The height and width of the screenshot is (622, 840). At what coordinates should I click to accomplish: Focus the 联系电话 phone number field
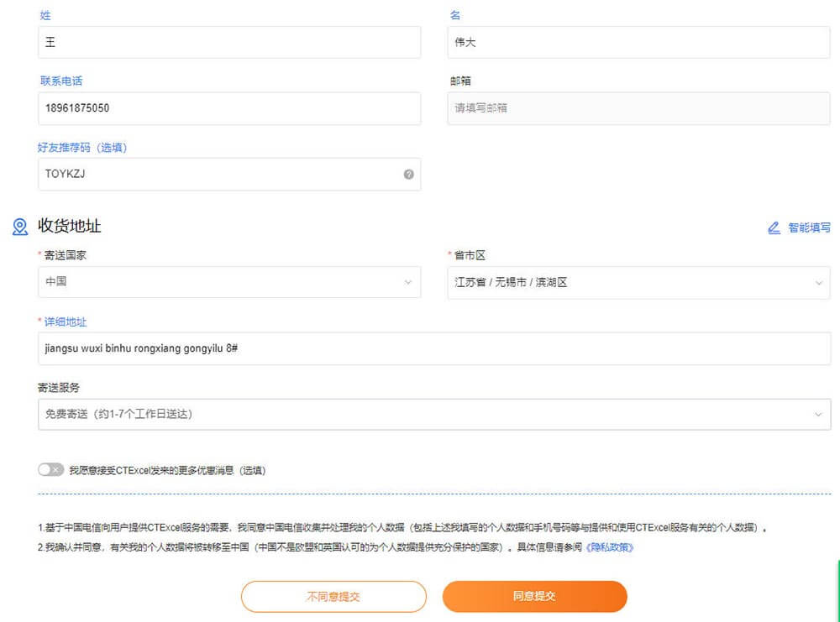coord(228,108)
